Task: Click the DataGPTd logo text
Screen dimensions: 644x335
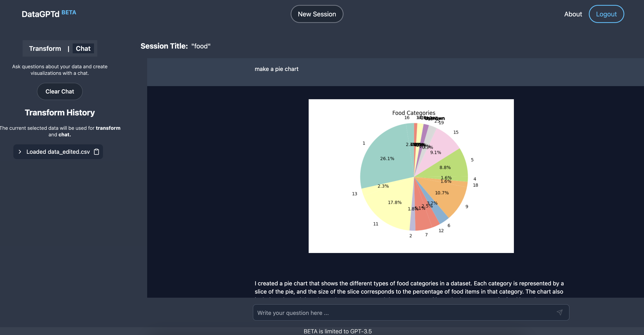Action: point(40,14)
